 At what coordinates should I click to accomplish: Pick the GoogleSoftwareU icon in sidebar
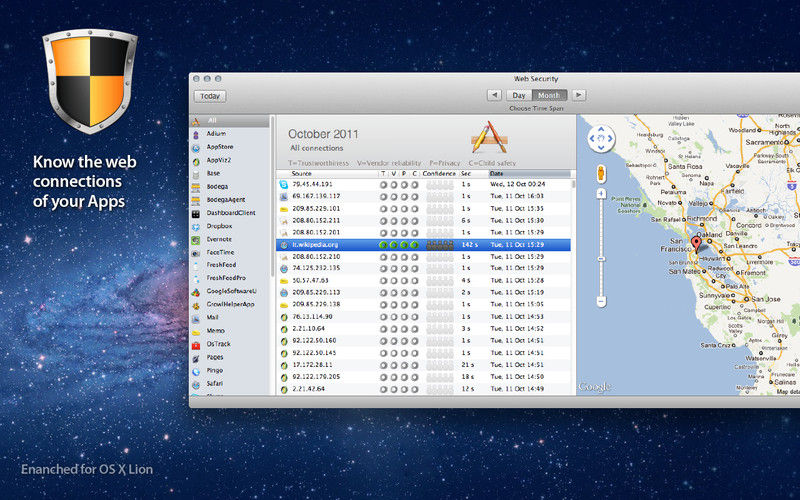[196, 293]
